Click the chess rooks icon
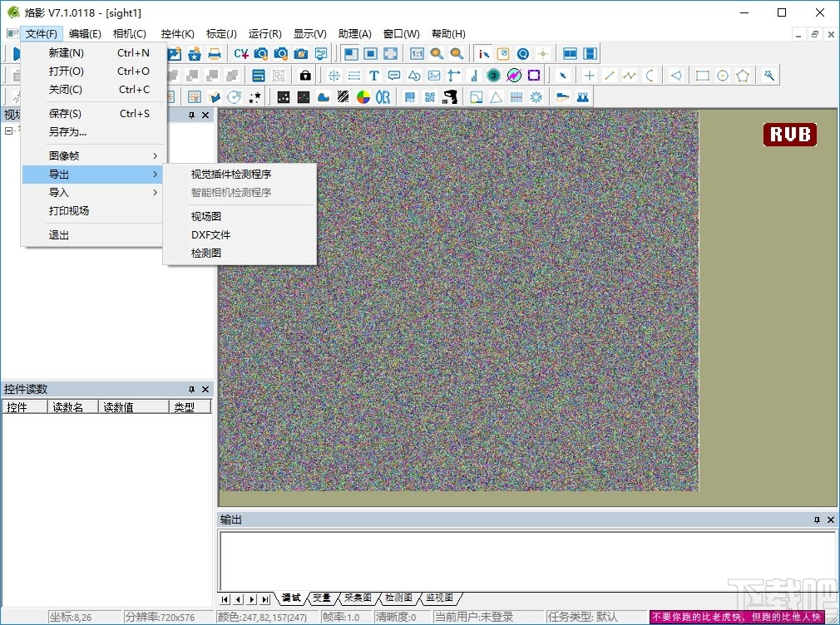Image resolution: width=840 pixels, height=625 pixels. coord(583,97)
